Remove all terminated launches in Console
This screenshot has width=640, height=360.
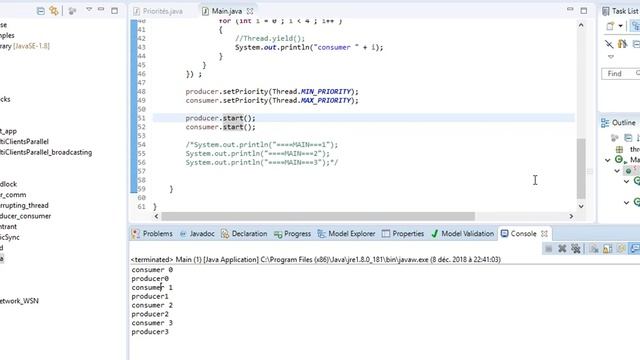point(576,249)
